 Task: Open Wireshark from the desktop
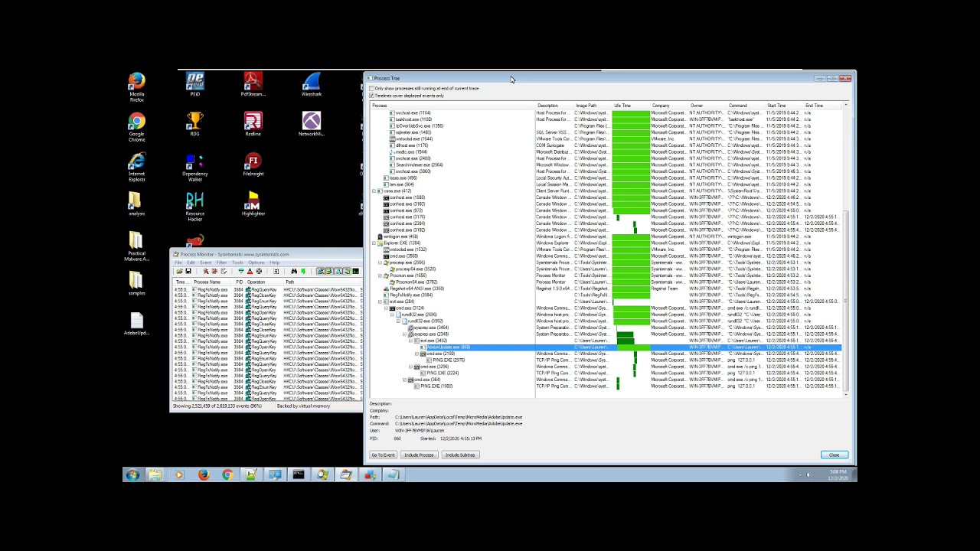(x=312, y=84)
